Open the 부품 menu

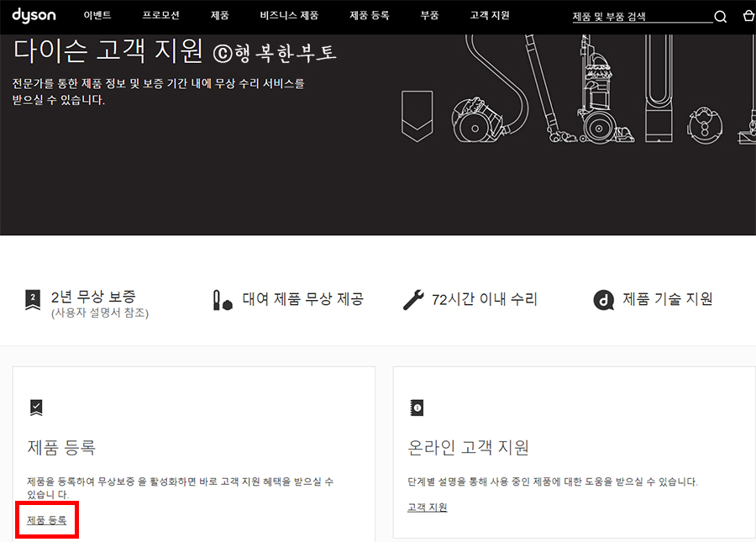point(429,15)
